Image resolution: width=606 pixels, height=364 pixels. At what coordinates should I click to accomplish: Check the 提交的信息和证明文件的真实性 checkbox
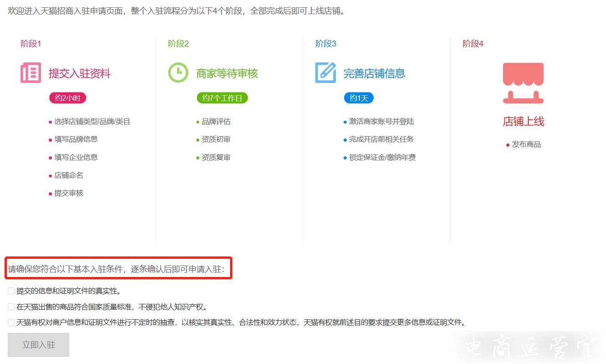point(11,291)
